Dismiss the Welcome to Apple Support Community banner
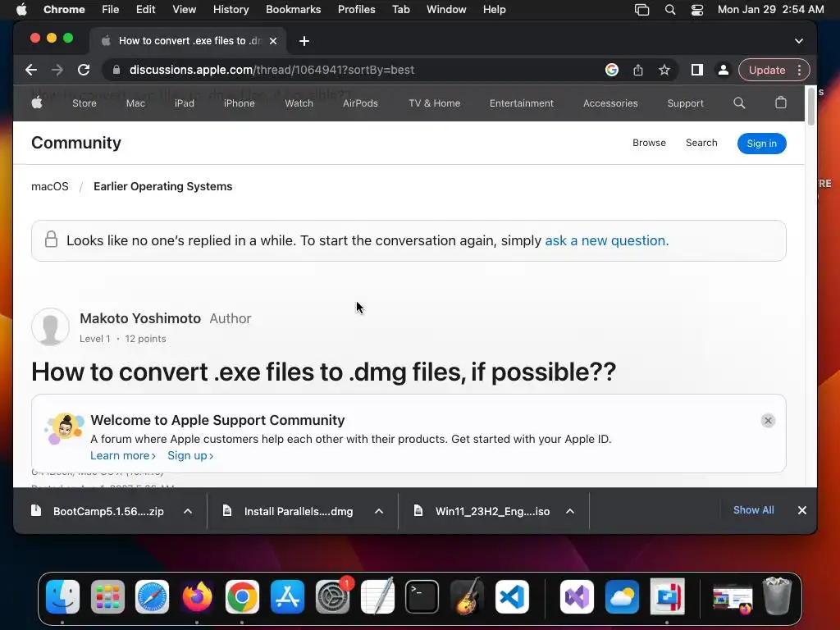Screen dimensions: 840x630 [768, 421]
